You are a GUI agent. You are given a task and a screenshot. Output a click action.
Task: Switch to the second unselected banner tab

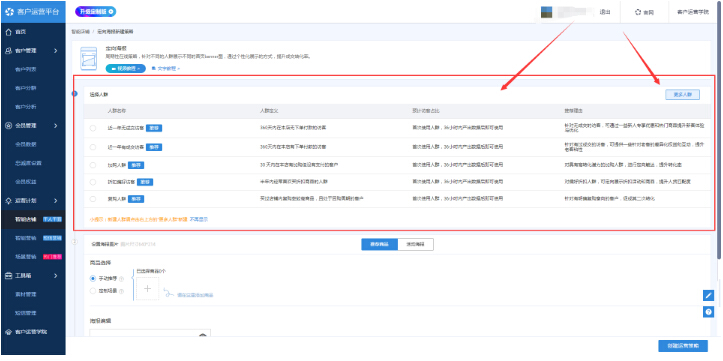coord(415,244)
